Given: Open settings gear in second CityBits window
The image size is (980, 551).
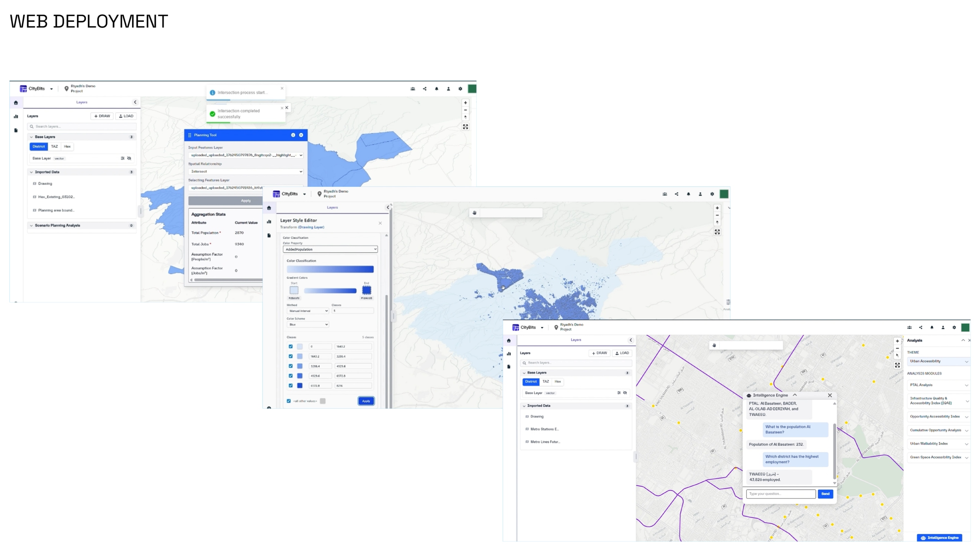Looking at the screenshot, I should pos(712,194).
